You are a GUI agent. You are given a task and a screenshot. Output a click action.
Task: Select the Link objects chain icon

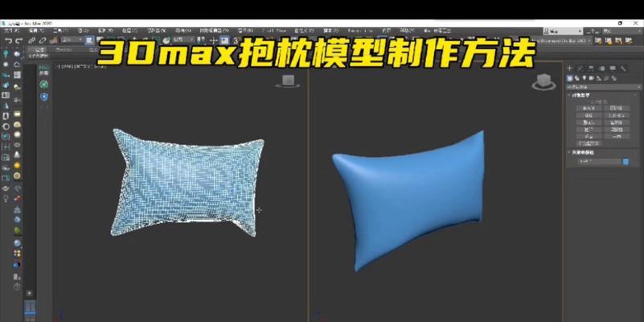point(31,41)
